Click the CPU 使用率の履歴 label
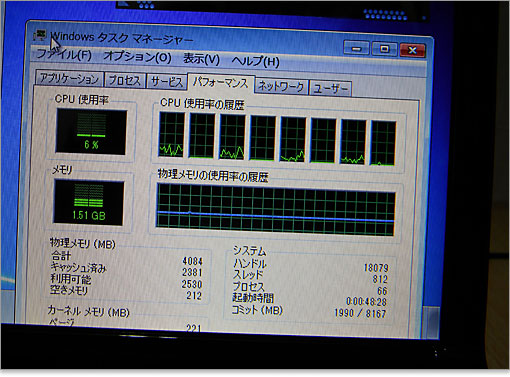The height and width of the screenshot is (377, 510). click(x=202, y=104)
